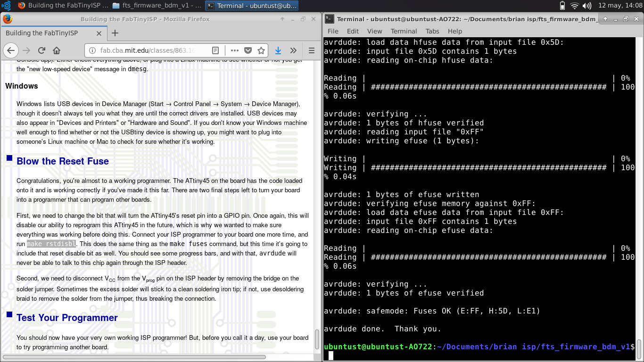
Task: Click the Terminal window title-bar icon
Action: click(x=329, y=19)
